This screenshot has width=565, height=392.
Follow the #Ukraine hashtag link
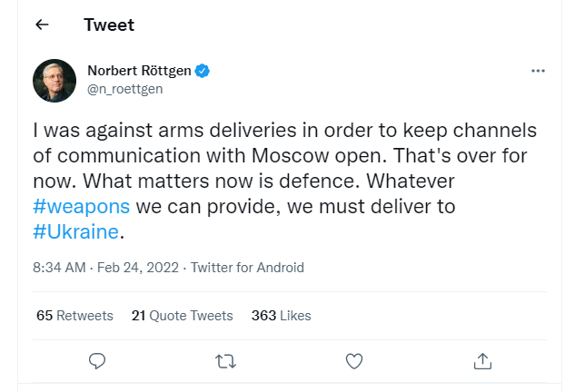point(75,231)
